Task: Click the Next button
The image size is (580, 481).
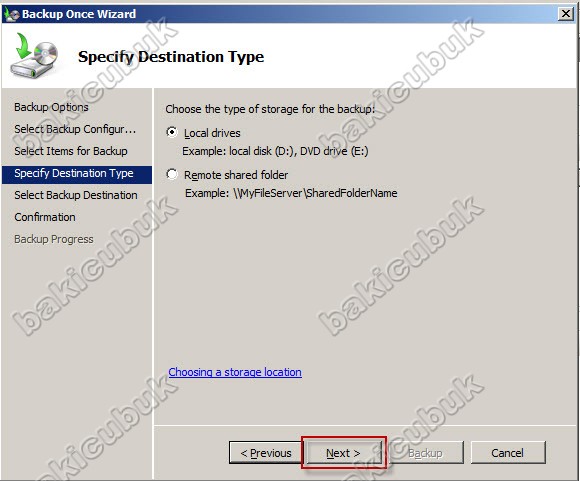Action: point(344,453)
